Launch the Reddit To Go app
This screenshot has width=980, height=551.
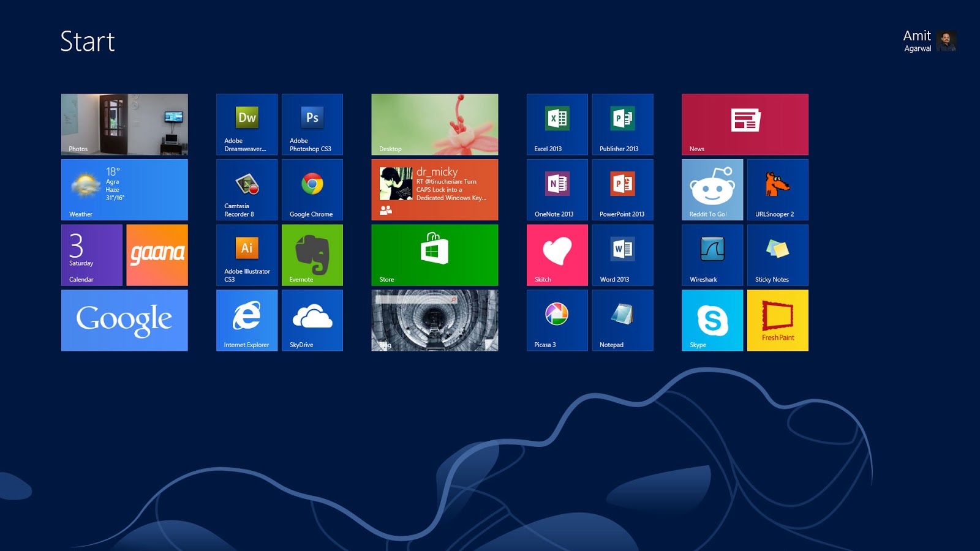click(712, 190)
